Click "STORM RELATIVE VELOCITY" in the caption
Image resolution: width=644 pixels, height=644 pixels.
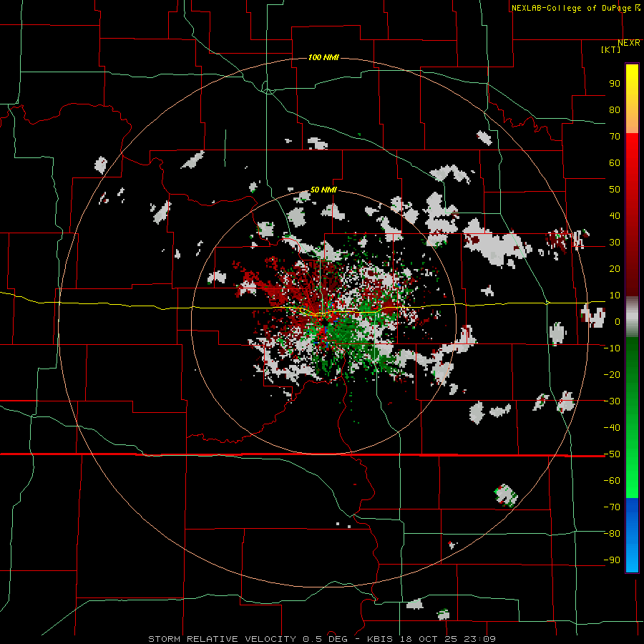coord(223,639)
